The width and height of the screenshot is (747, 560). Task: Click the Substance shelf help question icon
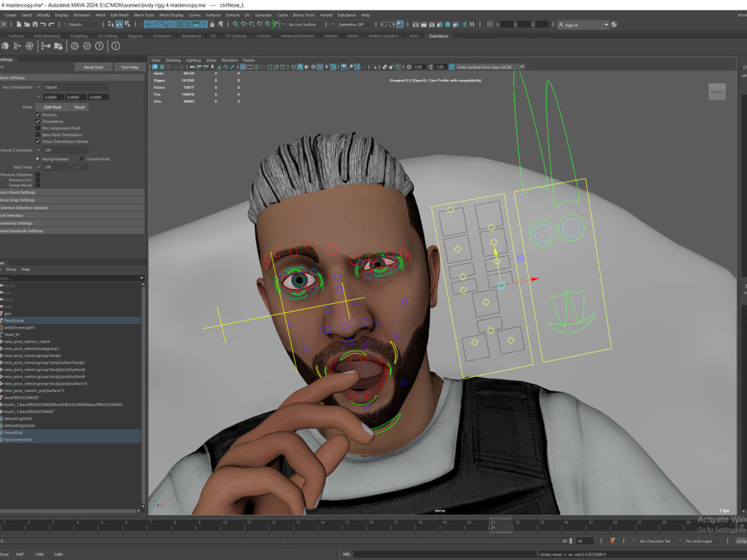(99, 46)
